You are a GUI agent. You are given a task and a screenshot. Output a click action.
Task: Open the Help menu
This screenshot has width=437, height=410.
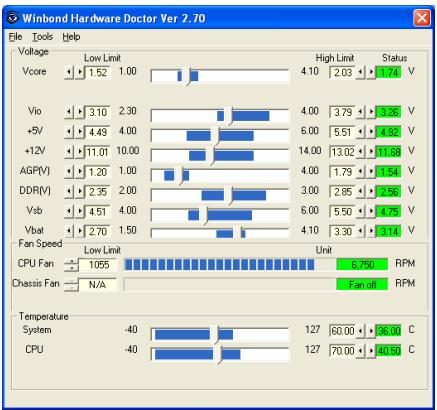point(71,37)
